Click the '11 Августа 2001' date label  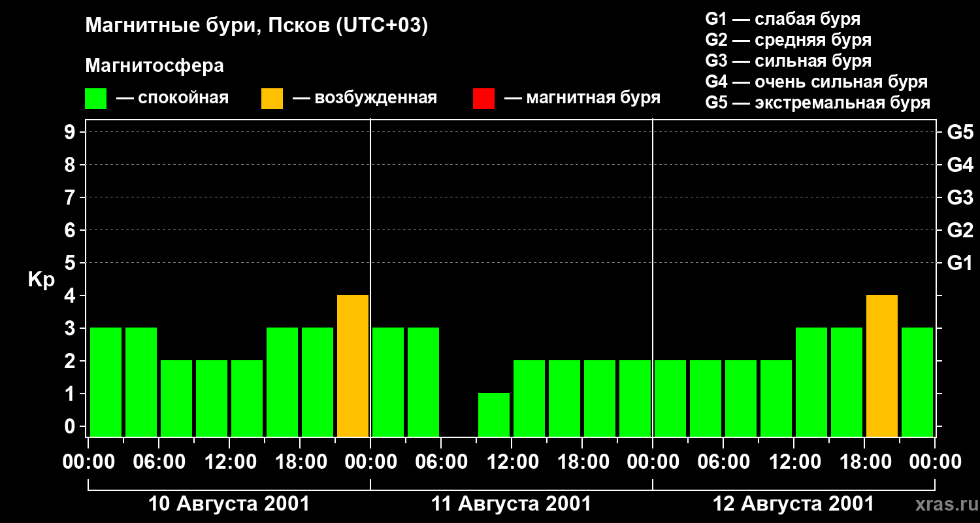512,504
